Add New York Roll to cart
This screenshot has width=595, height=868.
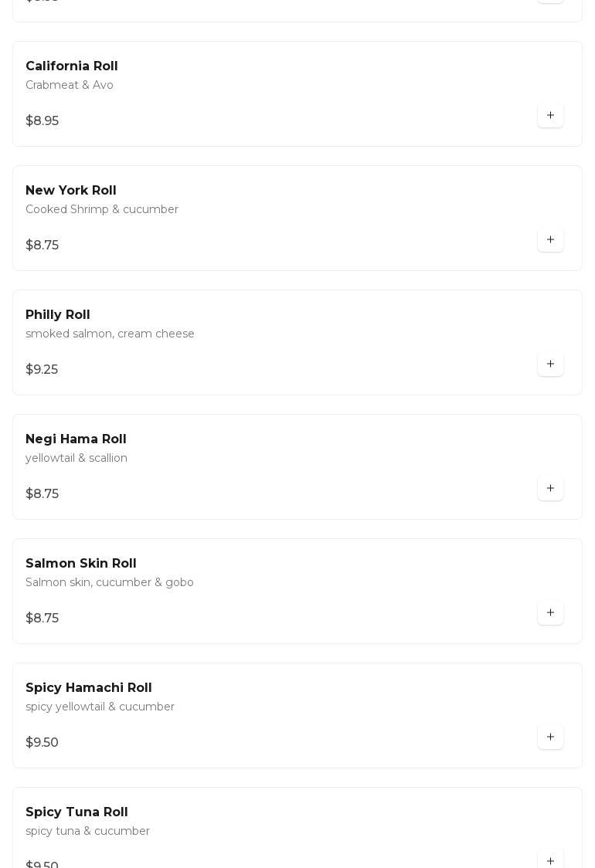pyautogui.click(x=550, y=240)
